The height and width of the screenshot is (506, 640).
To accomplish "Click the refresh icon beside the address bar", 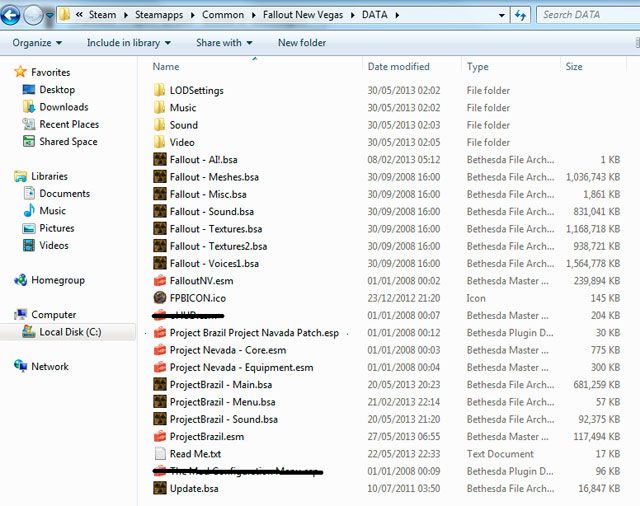I will (520, 16).
